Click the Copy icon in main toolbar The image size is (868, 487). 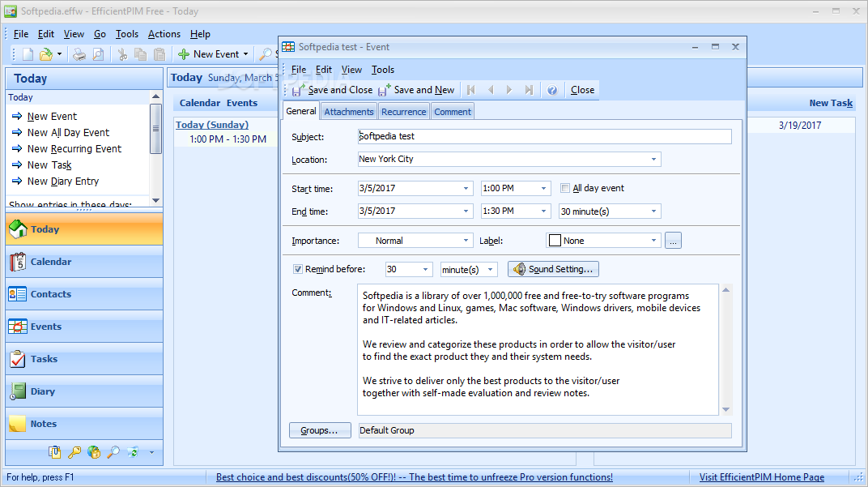[x=141, y=53]
